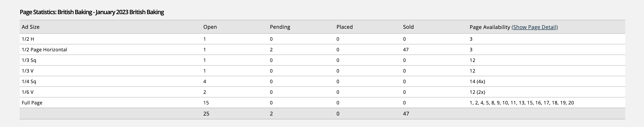Viewport: 644px width, 127px height.
Task: Click the 1/3 V ad size label
Action: click(x=28, y=71)
